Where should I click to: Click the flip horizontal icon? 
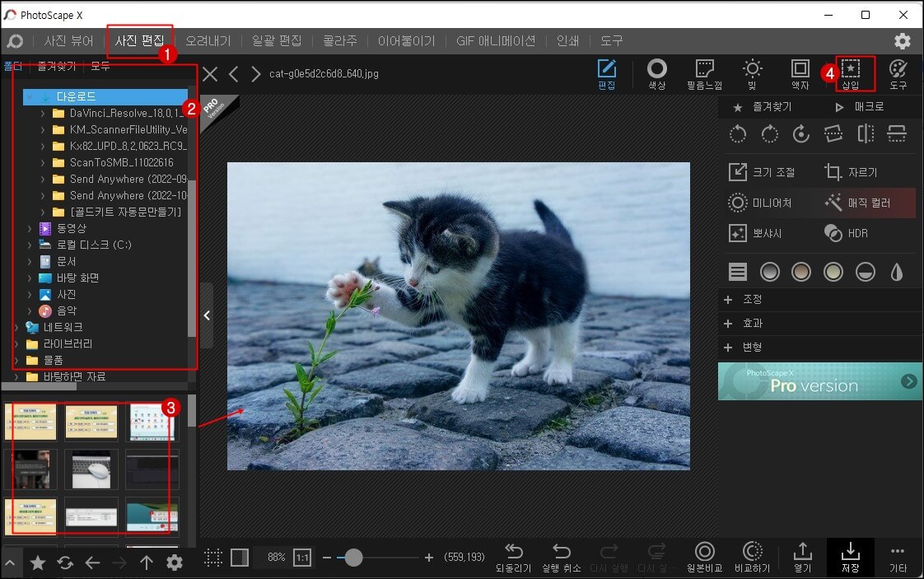[x=865, y=134]
